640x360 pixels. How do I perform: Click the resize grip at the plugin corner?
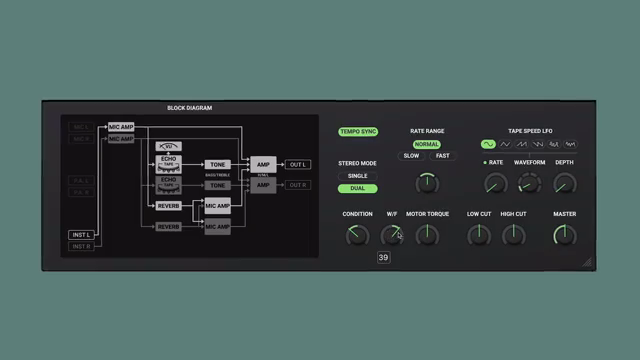pyautogui.click(x=587, y=262)
